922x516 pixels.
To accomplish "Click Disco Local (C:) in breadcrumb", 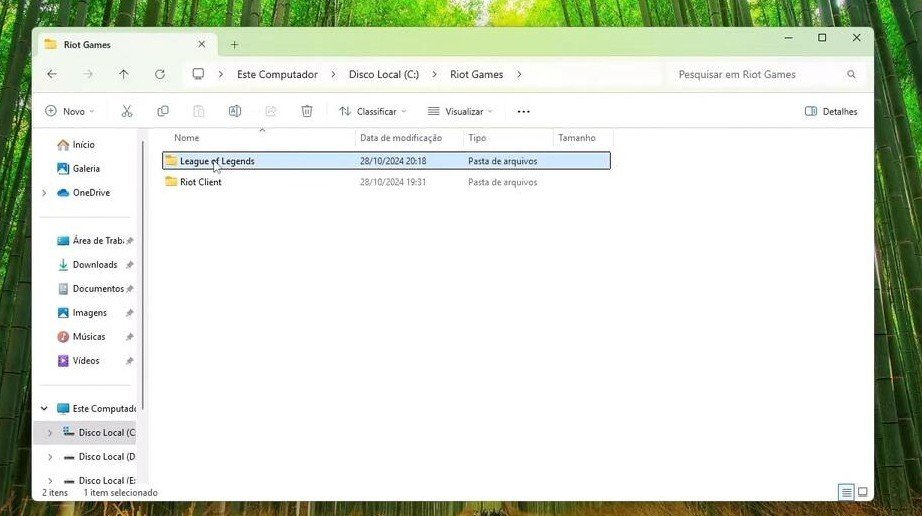I will coord(384,75).
